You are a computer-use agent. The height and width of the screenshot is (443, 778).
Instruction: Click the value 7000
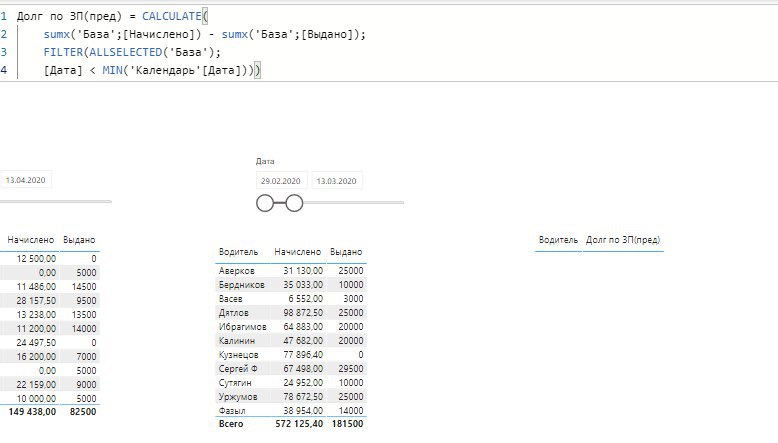coord(86,356)
